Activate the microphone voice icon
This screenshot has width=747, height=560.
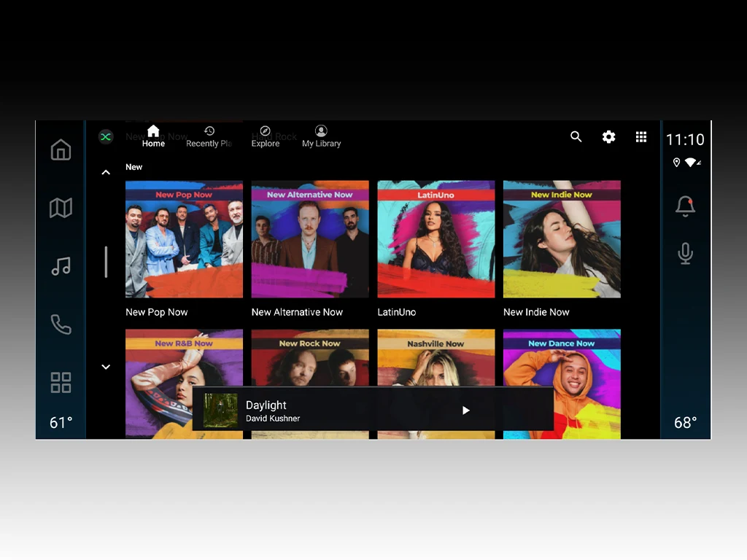tap(685, 253)
